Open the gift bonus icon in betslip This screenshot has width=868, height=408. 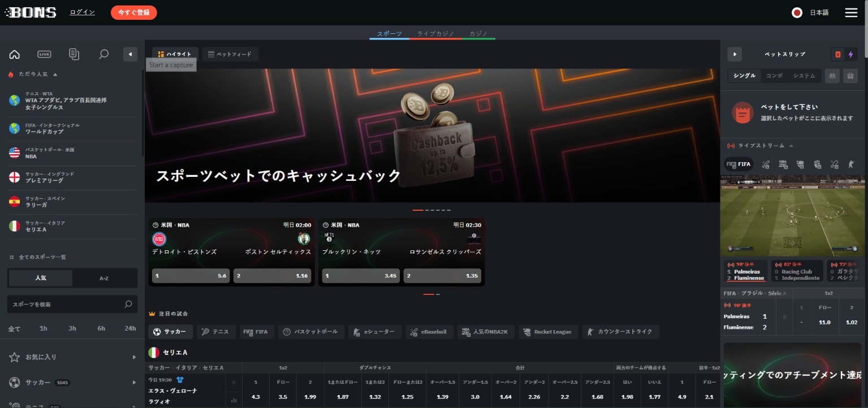pyautogui.click(x=850, y=76)
